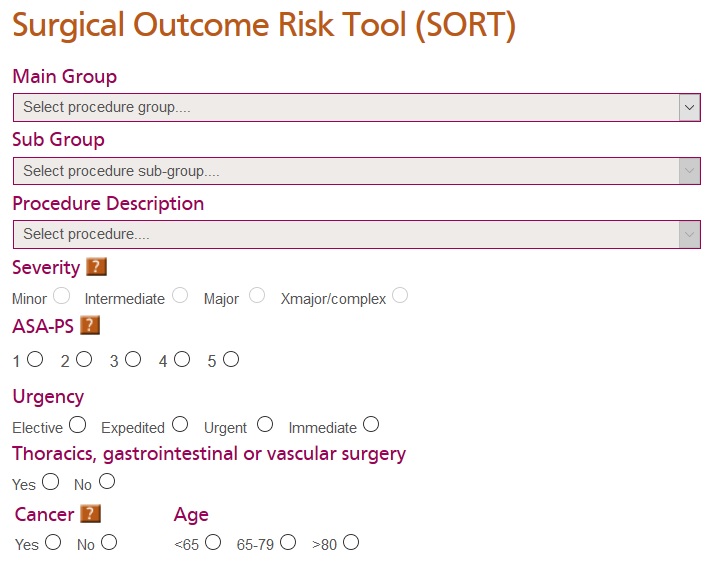The width and height of the screenshot is (725, 564).
Task: Set urgency to Elective
Action: click(x=78, y=424)
